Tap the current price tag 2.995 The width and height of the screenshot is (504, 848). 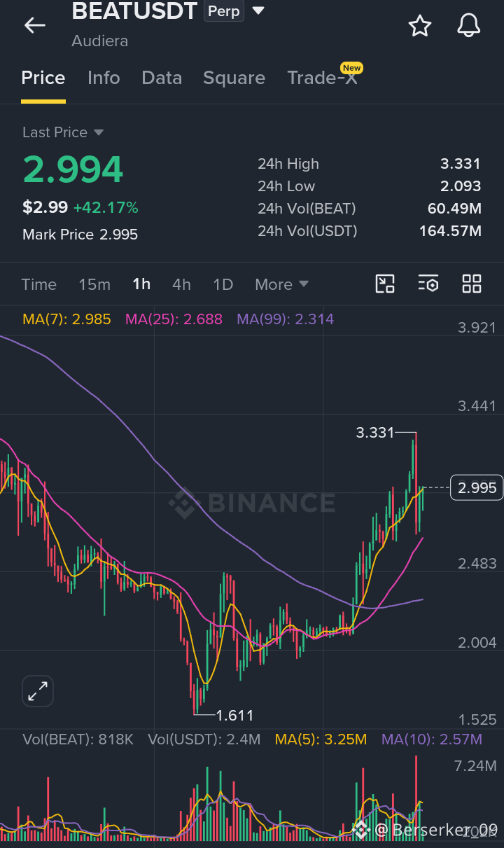pyautogui.click(x=477, y=487)
